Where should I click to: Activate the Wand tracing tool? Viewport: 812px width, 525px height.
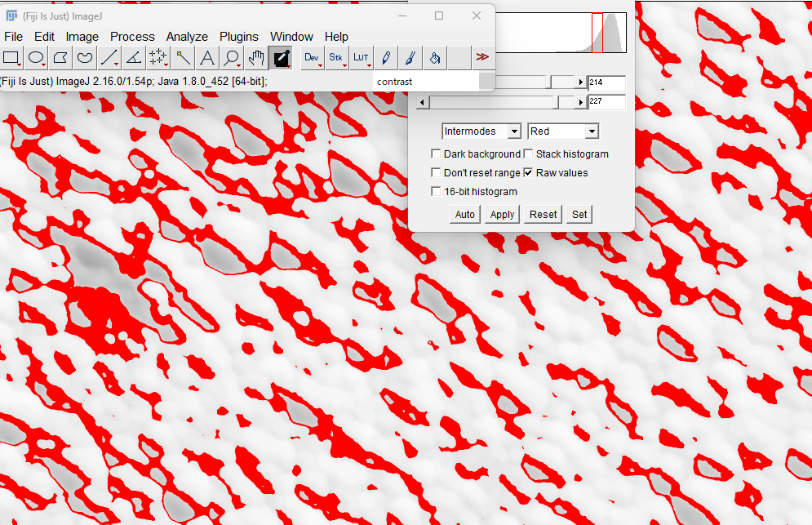pyautogui.click(x=183, y=57)
